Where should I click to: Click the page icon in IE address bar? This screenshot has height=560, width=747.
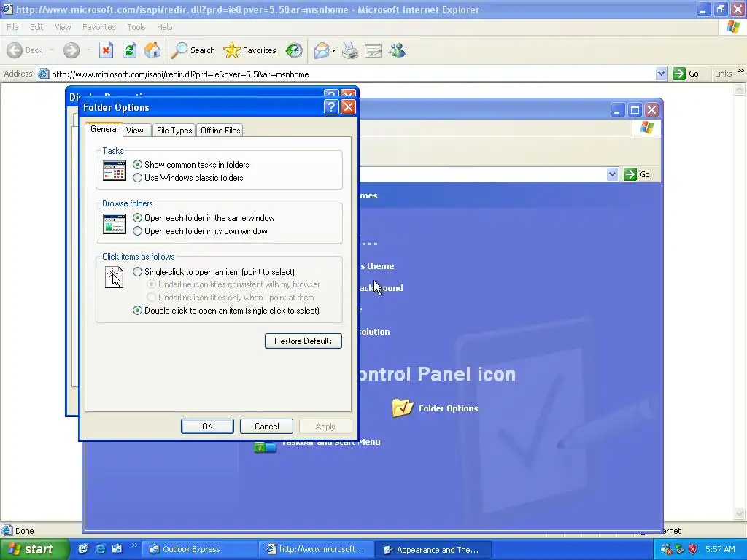point(43,74)
